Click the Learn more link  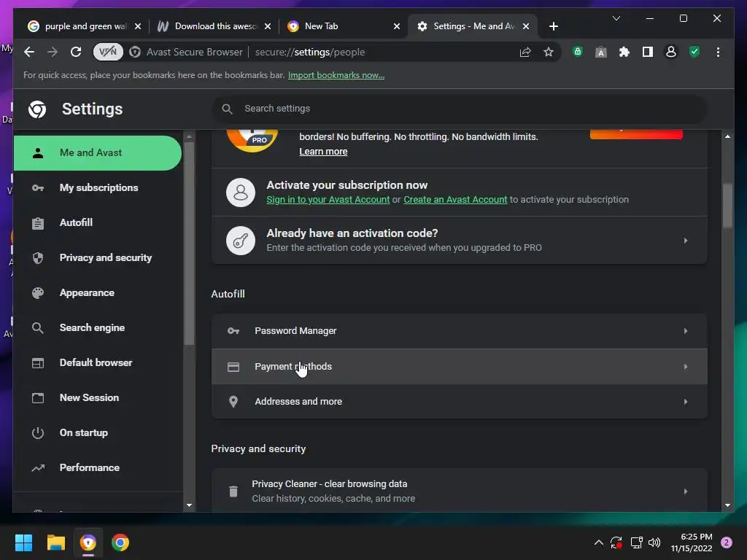pos(323,152)
